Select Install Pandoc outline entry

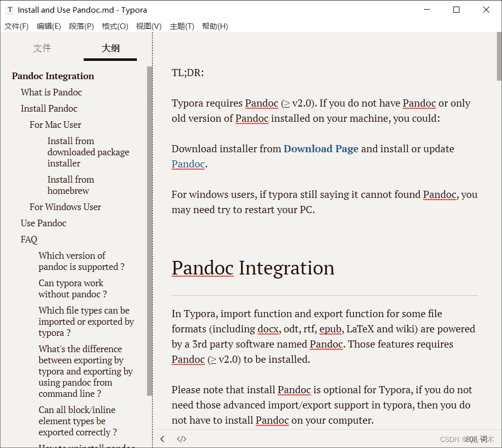point(49,109)
